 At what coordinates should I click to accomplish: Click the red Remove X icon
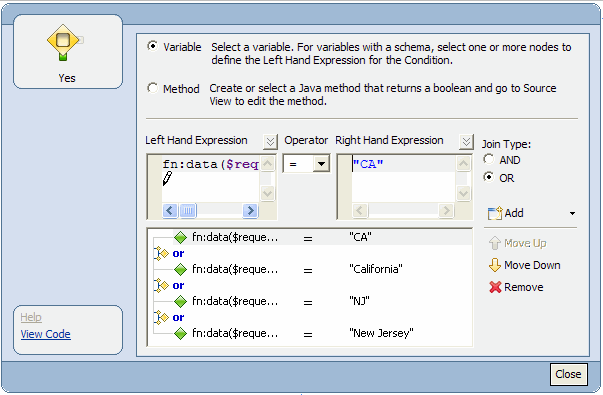click(x=495, y=287)
